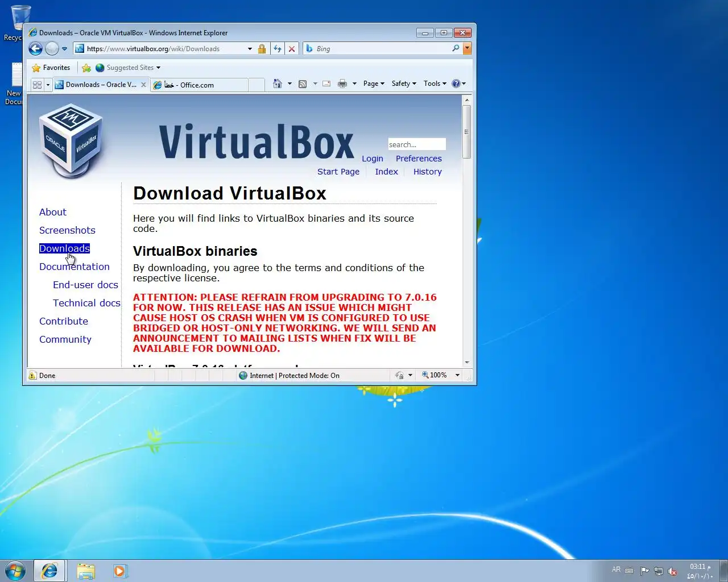This screenshot has width=728, height=582.
Task: Click the padlock security report icon
Action: tap(262, 49)
